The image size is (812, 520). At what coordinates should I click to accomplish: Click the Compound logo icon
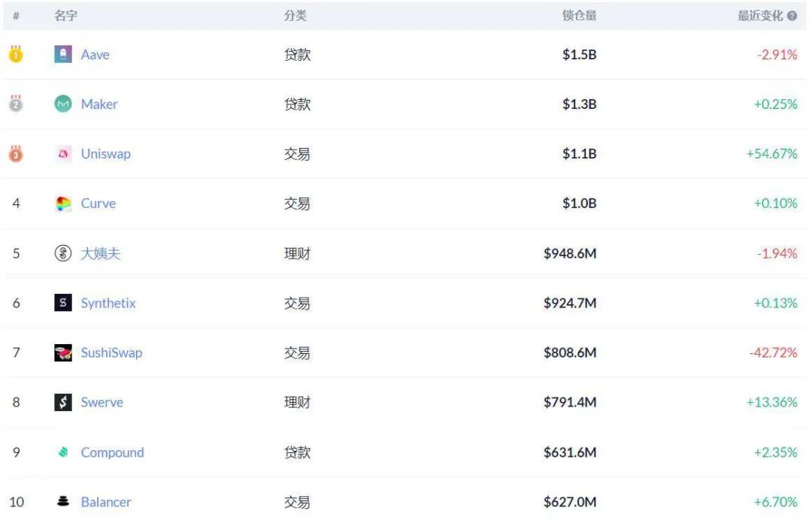tap(63, 452)
